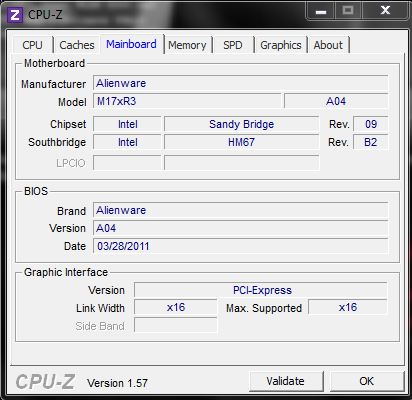Click the Sandy Bridge chipset field
Image resolution: width=412 pixels, height=400 pixels.
coord(241,124)
